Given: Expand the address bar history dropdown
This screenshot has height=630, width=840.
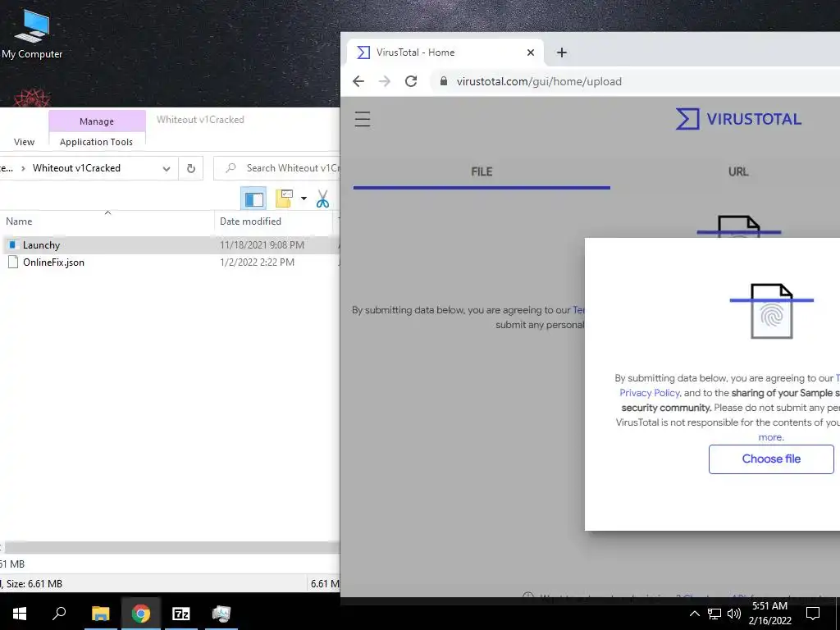Looking at the screenshot, I should pos(167,169).
